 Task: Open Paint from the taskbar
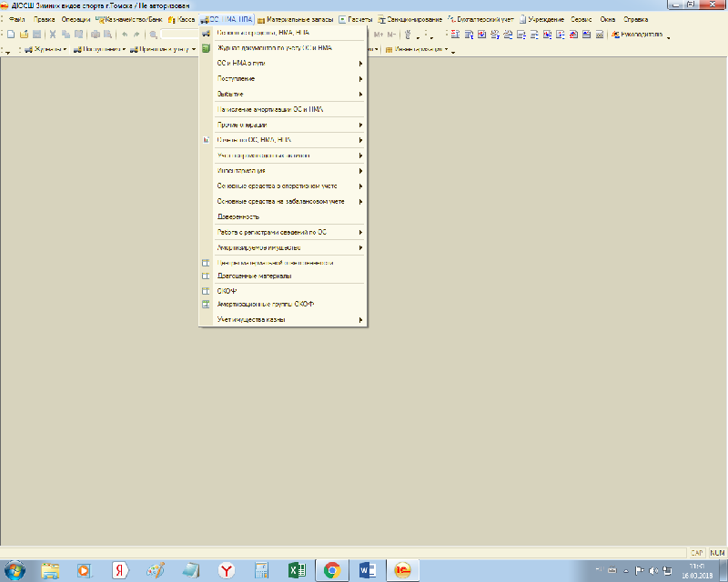(155, 570)
